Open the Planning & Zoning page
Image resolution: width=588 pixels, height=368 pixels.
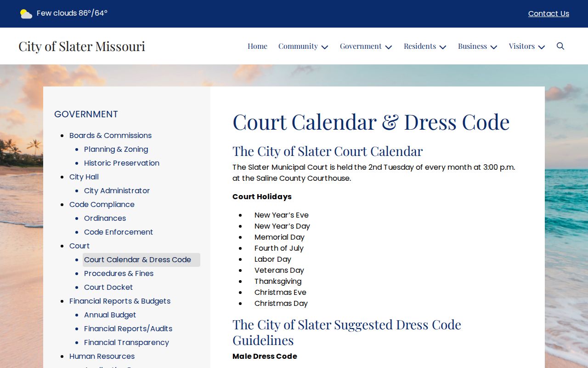click(x=116, y=149)
